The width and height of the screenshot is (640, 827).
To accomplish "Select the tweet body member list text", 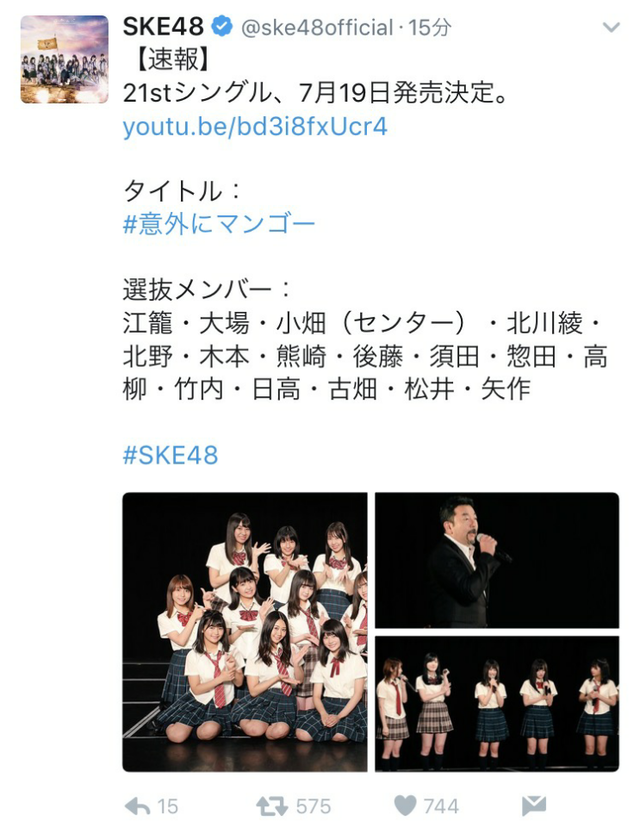I will 364,356.
